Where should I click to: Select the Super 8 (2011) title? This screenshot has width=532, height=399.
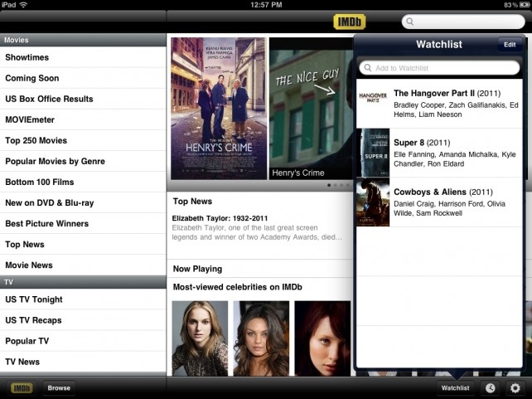[x=422, y=143]
